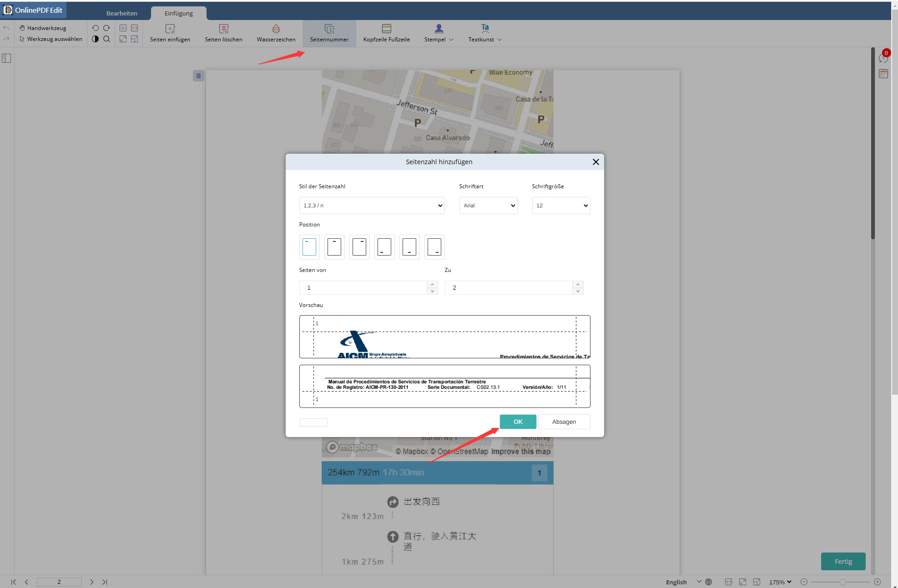Select bottom-center position radio button
898x588 pixels.
point(409,247)
